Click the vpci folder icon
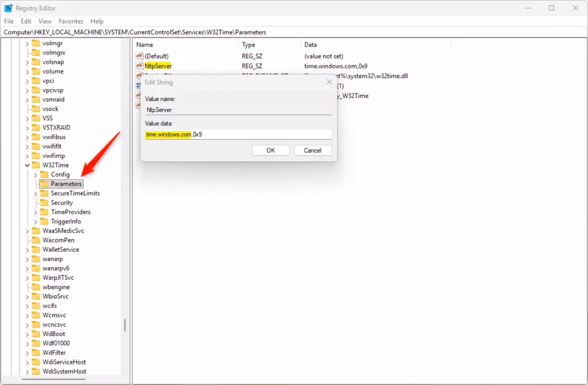This screenshot has height=385, width=588. [x=36, y=80]
